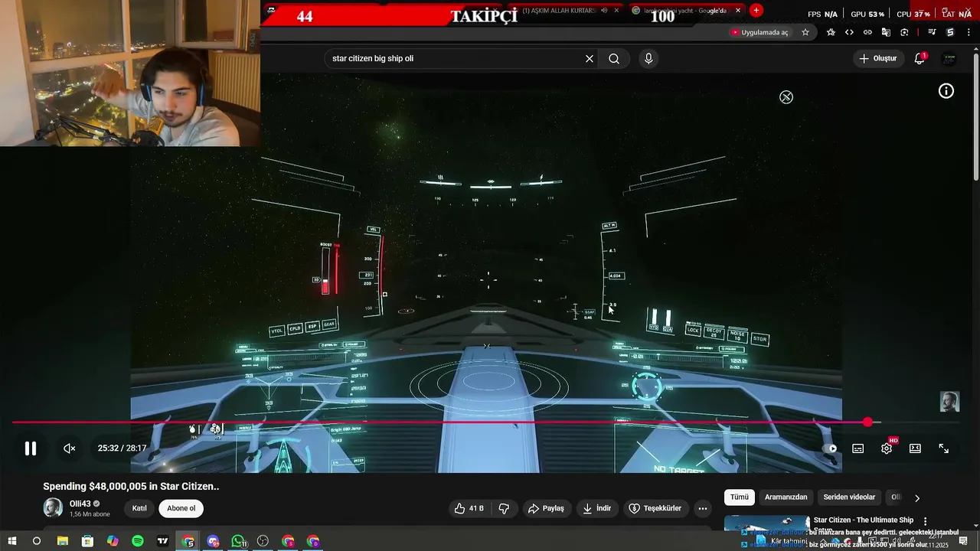Click the channel watermark in video corner
Viewport: 980px width, 551px height.
[x=949, y=402]
